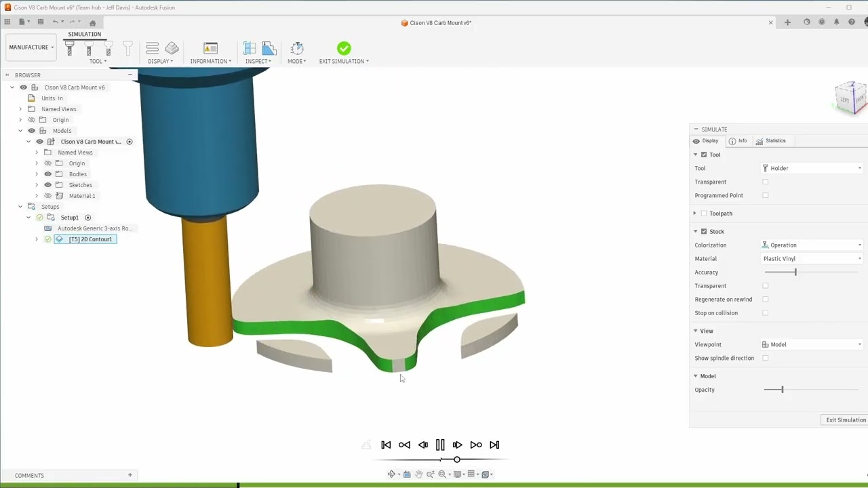The width and height of the screenshot is (868, 488).
Task: Step forward one move
Action: tap(458, 445)
